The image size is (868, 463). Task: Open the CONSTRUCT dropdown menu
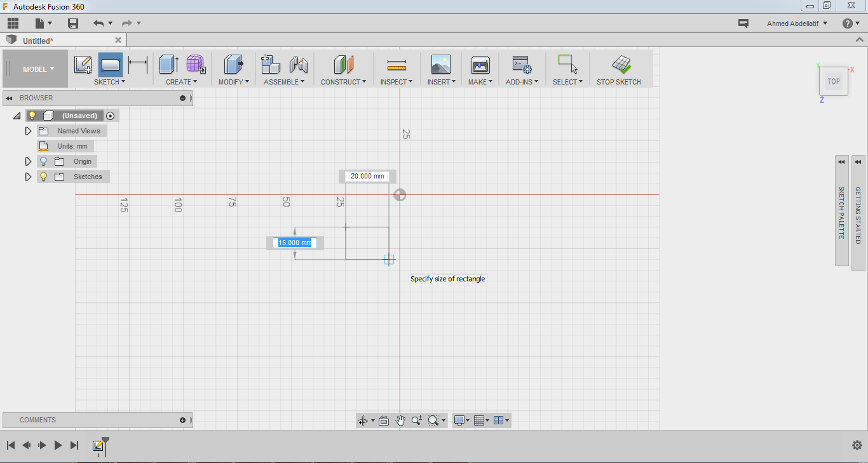coord(344,82)
